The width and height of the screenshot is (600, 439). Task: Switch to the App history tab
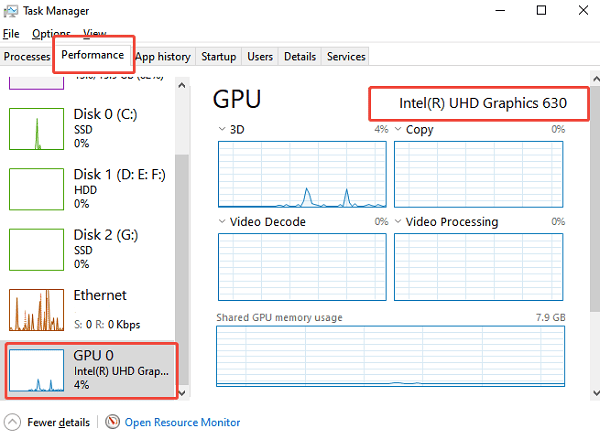(x=163, y=57)
